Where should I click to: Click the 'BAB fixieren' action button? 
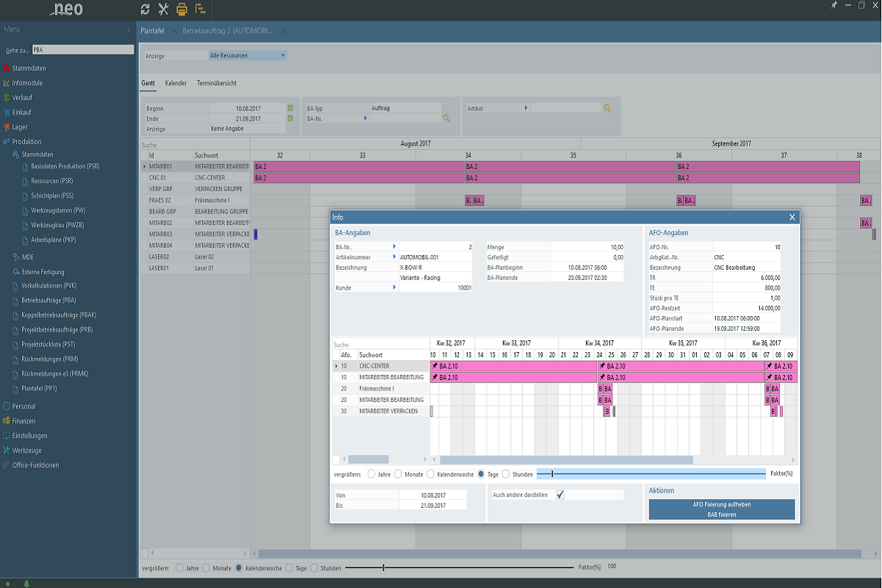(721, 514)
